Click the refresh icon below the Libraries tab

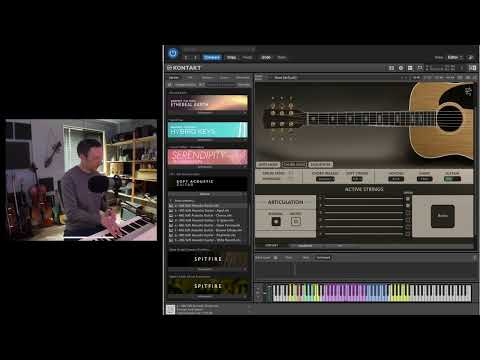pyautogui.click(x=170, y=85)
